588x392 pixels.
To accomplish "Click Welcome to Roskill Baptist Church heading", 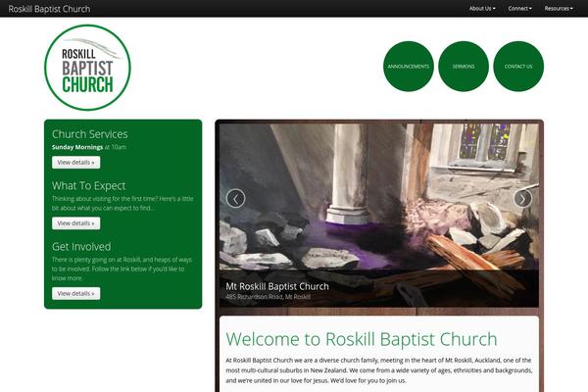I will pos(362,339).
